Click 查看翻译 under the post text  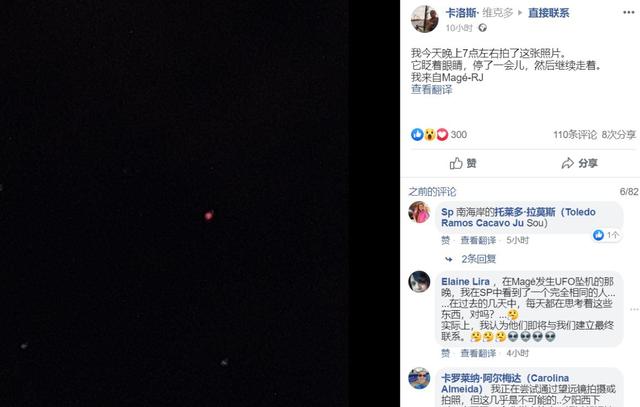pos(431,89)
